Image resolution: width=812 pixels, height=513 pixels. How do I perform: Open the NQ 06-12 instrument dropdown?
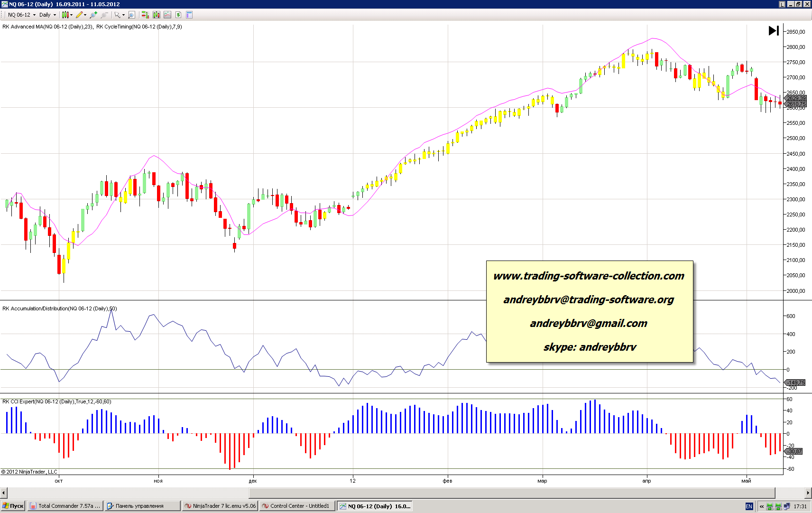pos(21,15)
